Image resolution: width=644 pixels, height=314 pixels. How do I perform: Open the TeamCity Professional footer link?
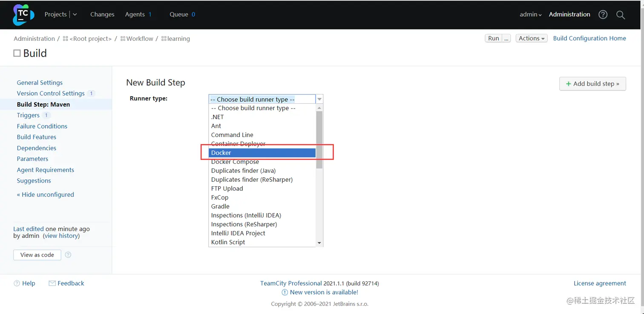291,283
